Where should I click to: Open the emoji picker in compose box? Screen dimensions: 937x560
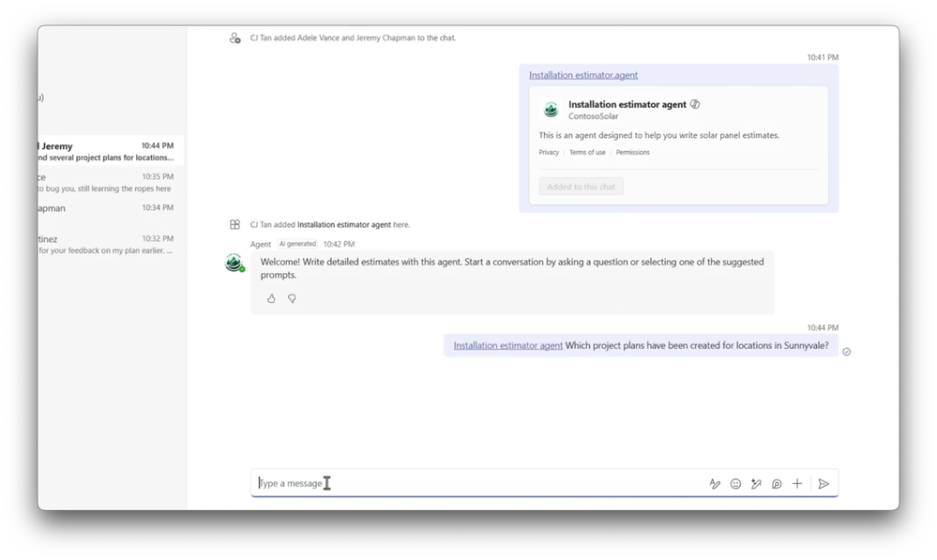pyautogui.click(x=735, y=483)
